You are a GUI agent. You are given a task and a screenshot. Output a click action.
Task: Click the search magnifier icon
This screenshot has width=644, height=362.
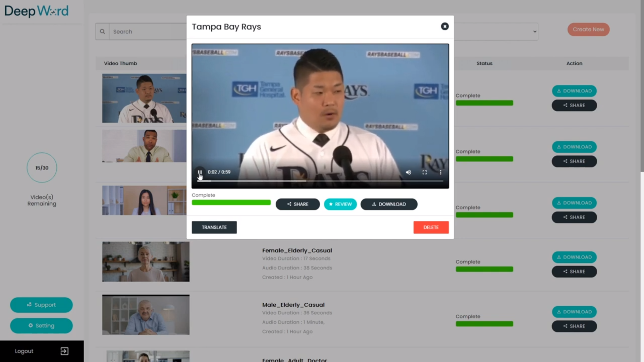click(102, 32)
